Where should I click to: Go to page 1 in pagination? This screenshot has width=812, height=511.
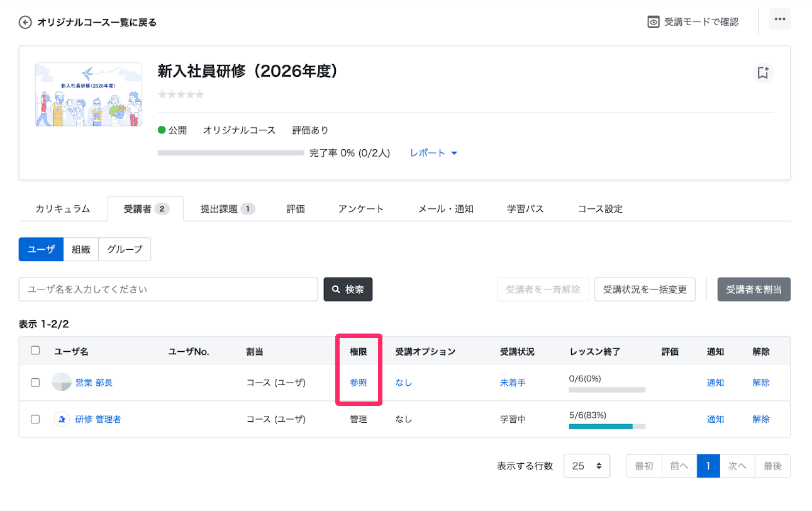708,466
